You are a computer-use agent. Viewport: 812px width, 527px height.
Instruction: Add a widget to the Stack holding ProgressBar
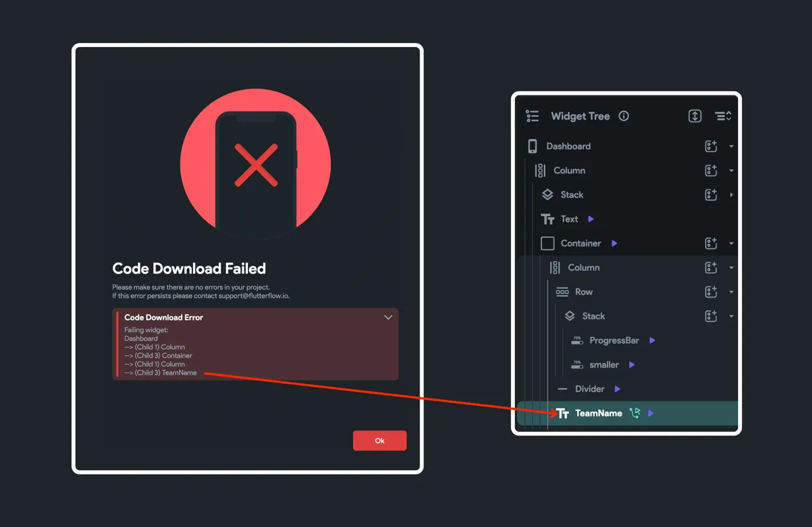click(x=711, y=316)
